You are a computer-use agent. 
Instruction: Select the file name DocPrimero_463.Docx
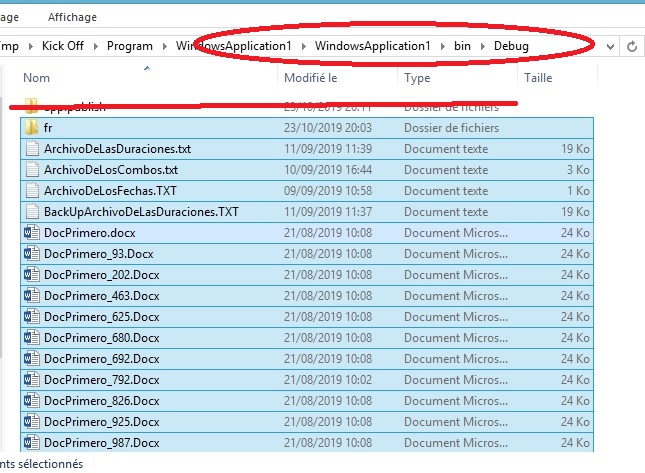click(102, 296)
